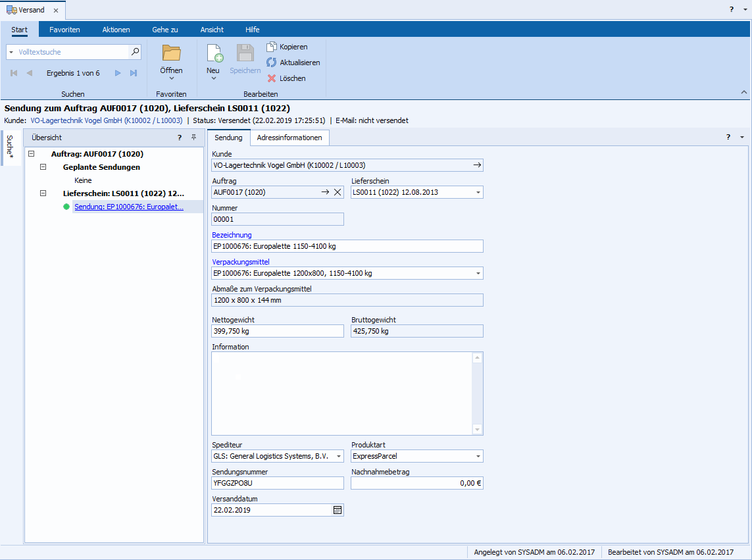This screenshot has height=560, width=752.
Task: Pin the Übersicht panel
Action: point(193,138)
